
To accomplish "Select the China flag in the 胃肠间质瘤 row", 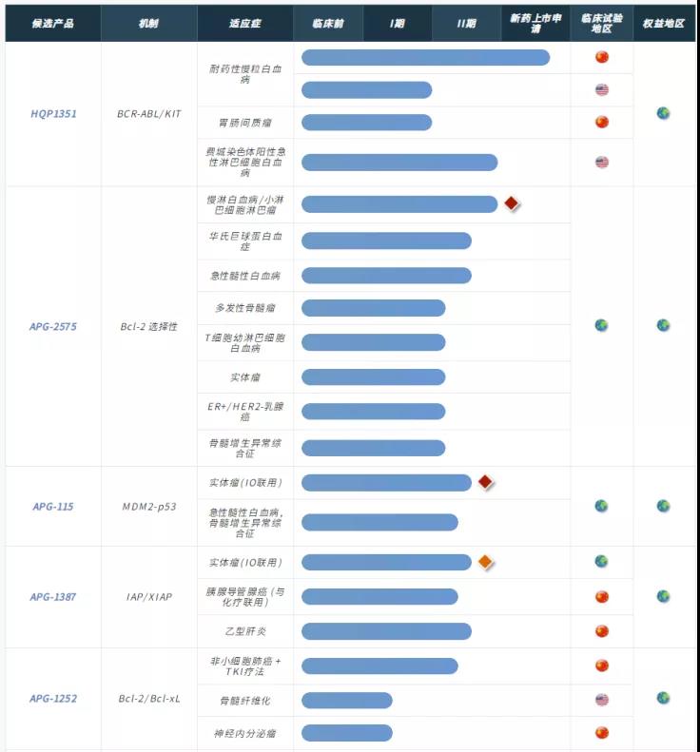I will pyautogui.click(x=602, y=122).
